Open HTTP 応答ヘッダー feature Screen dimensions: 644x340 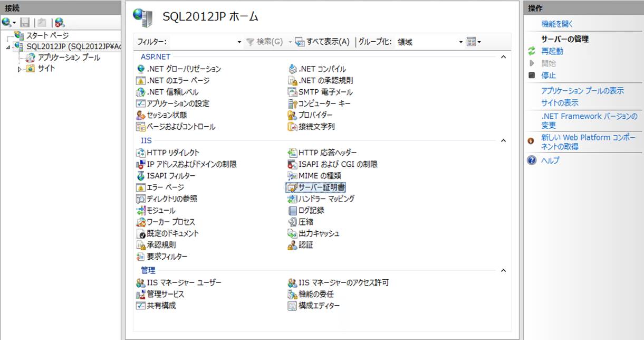point(322,153)
